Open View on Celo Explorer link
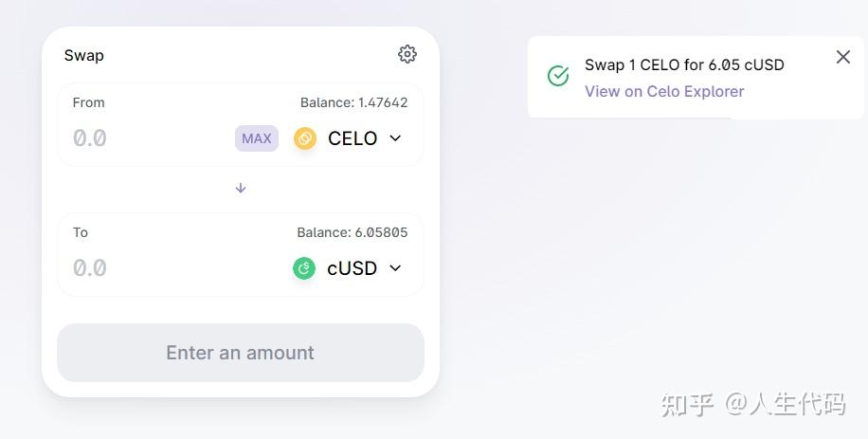Screen dimensions: 868x439 click(664, 91)
